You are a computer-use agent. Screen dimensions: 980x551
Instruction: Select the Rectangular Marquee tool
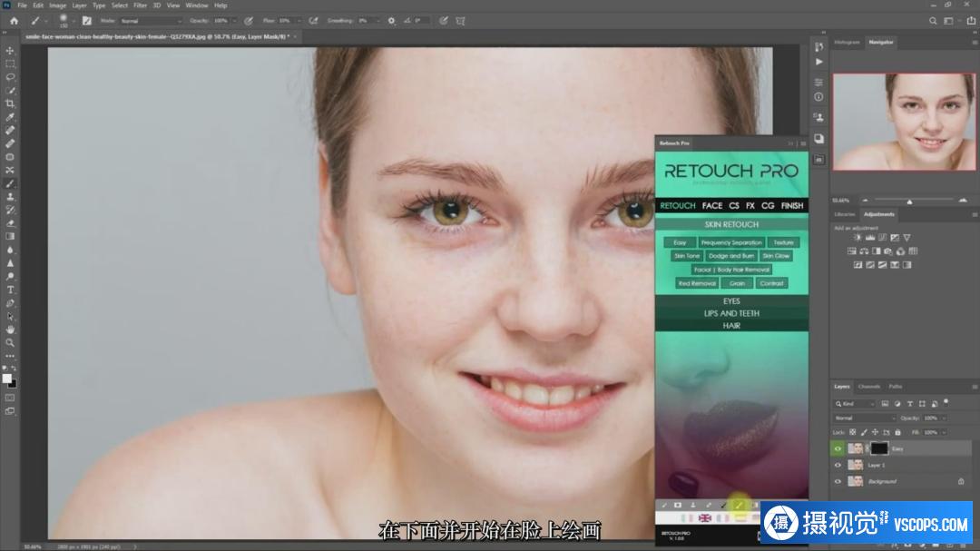[x=10, y=64]
